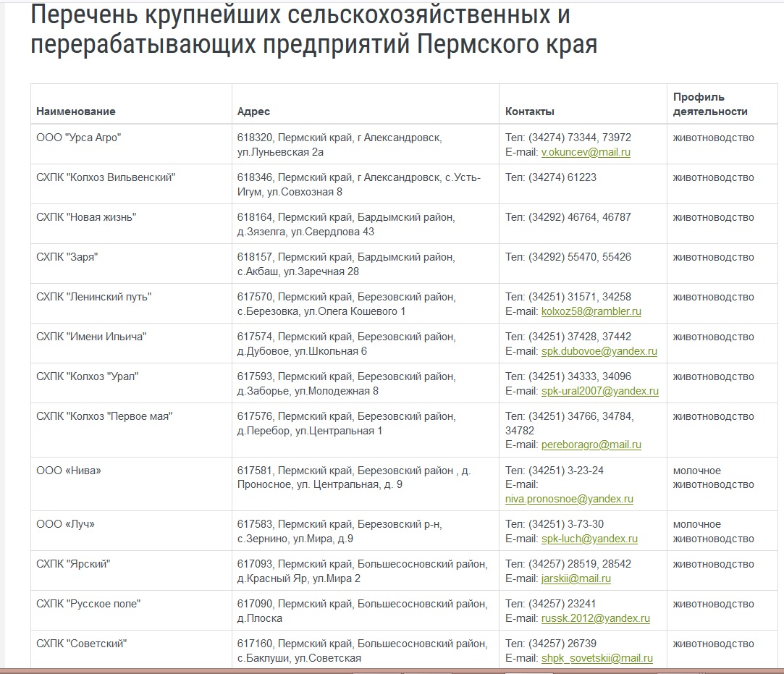Screen dimensions: 784x674
Task: Click phone Тел: (34251) 3-23-24
Action: point(554,471)
